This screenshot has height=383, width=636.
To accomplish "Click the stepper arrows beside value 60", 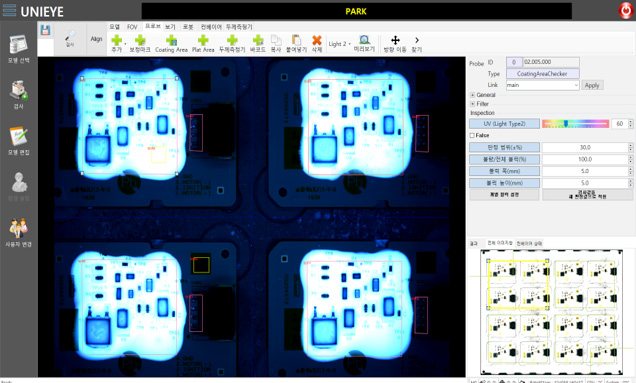I will (x=631, y=124).
